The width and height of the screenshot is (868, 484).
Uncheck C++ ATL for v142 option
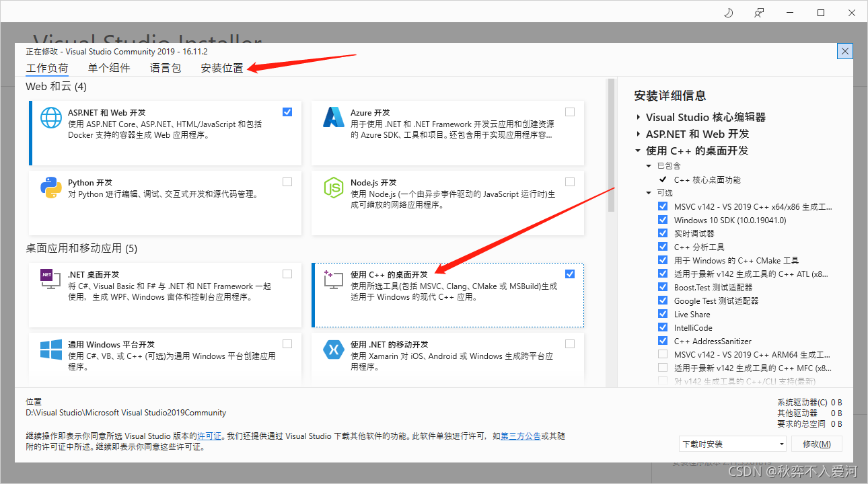663,274
